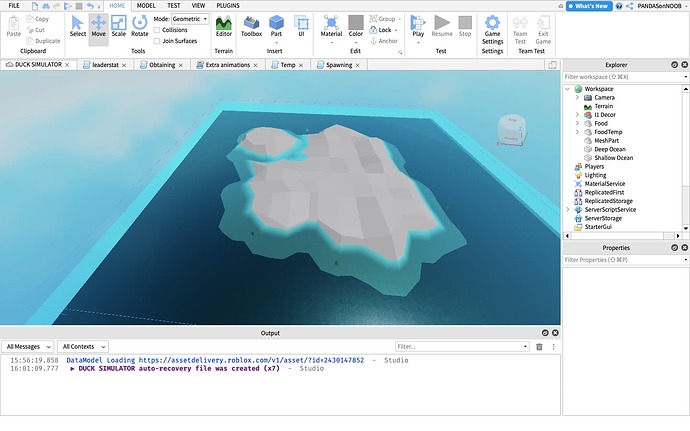Choose the Rotate tool
The image size is (690, 431).
(x=139, y=26)
